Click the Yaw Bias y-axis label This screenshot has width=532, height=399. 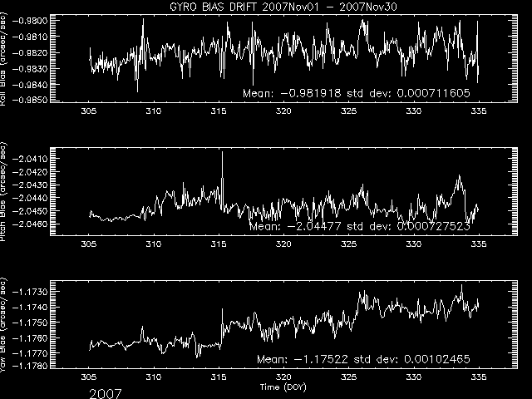click(3, 325)
